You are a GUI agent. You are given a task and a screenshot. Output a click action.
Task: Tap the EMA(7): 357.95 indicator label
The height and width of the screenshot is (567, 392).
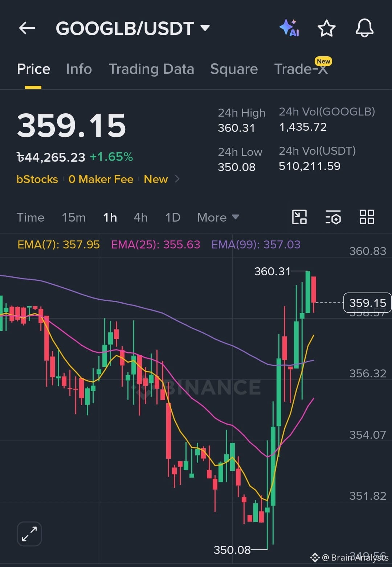click(x=58, y=244)
